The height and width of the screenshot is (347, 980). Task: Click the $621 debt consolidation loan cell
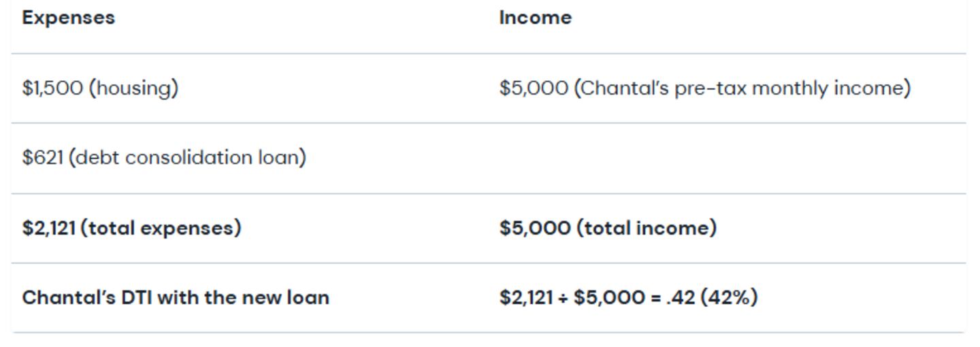(x=164, y=158)
